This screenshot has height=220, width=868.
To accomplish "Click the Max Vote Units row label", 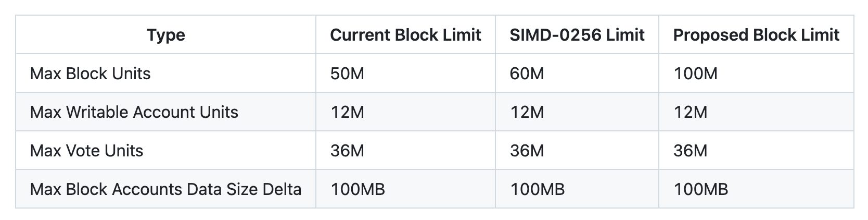I will click(87, 151).
